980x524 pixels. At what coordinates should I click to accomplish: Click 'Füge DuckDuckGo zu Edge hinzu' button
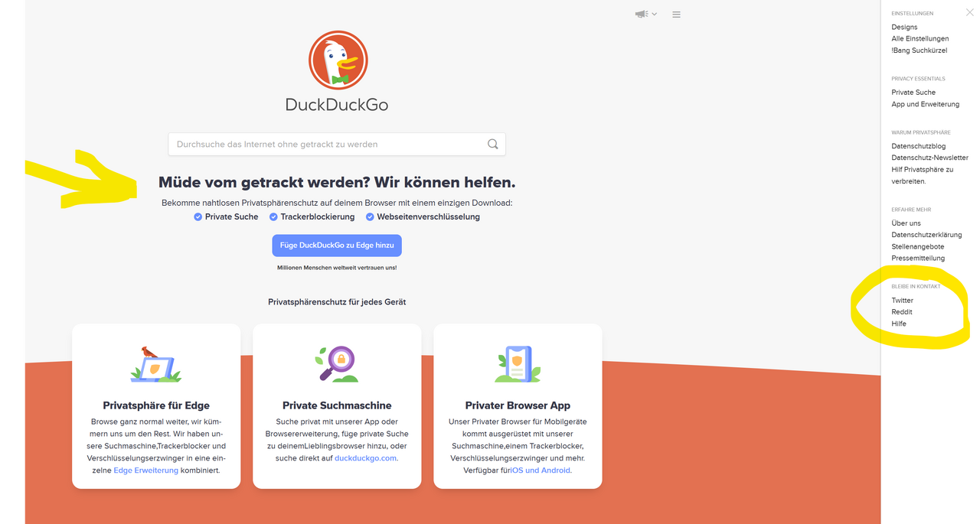(337, 246)
